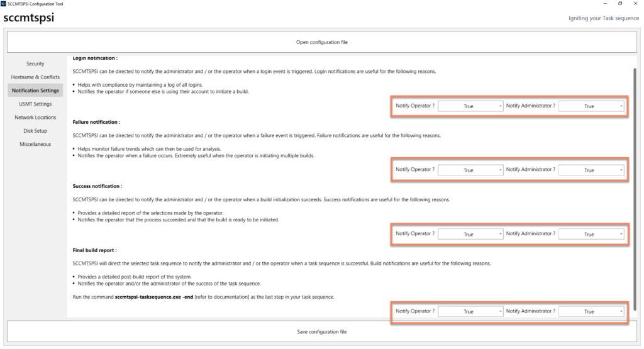
Task: Navigate to Disk Setup tab
Action: (x=35, y=131)
